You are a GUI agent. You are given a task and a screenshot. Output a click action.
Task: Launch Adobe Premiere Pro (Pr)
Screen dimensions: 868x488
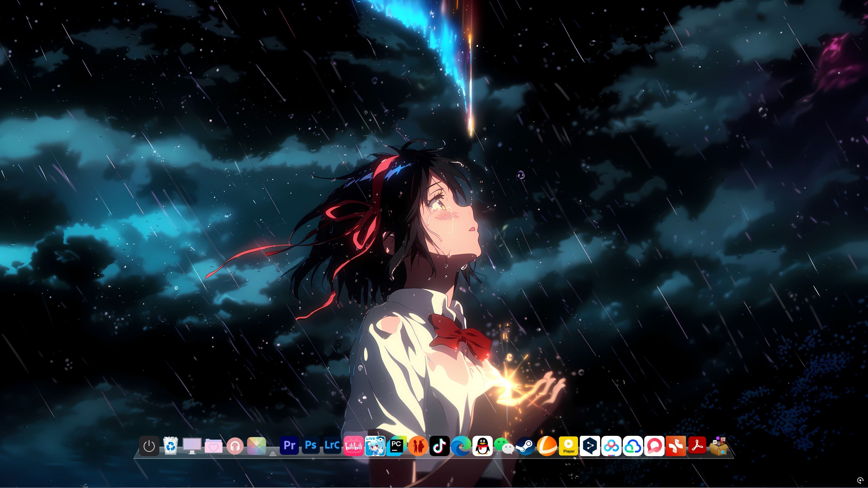pos(289,446)
